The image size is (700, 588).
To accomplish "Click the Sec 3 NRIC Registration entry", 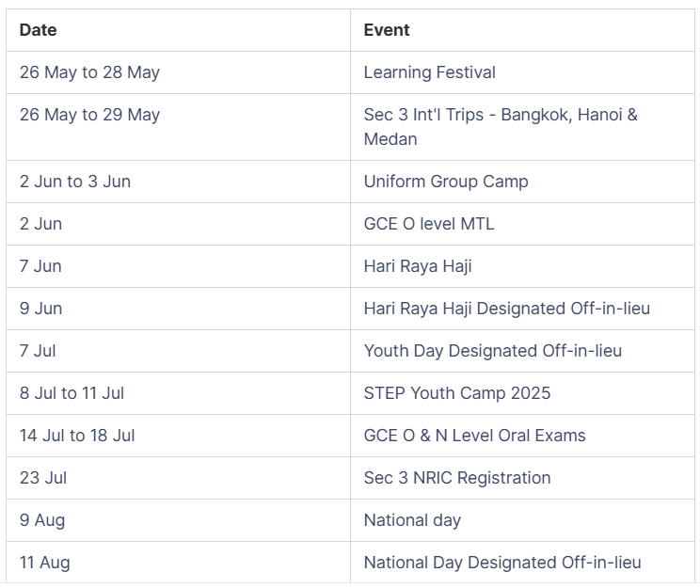I will [457, 478].
